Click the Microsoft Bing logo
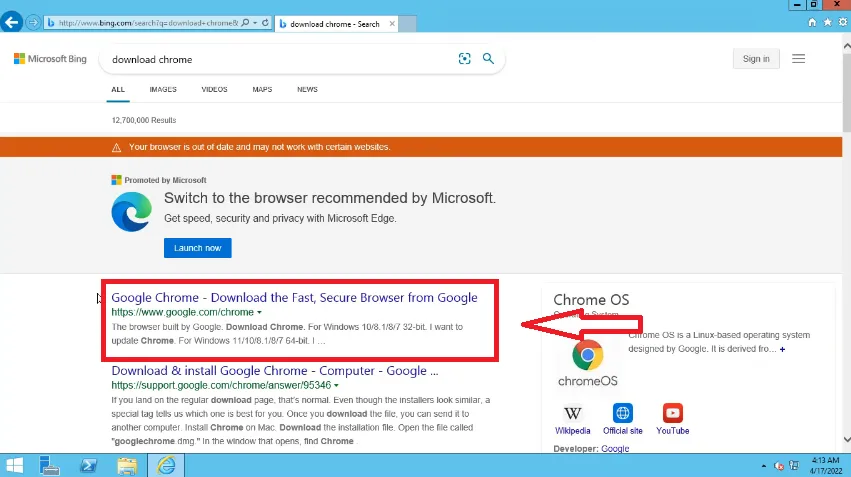This screenshot has height=477, width=851. (50, 59)
